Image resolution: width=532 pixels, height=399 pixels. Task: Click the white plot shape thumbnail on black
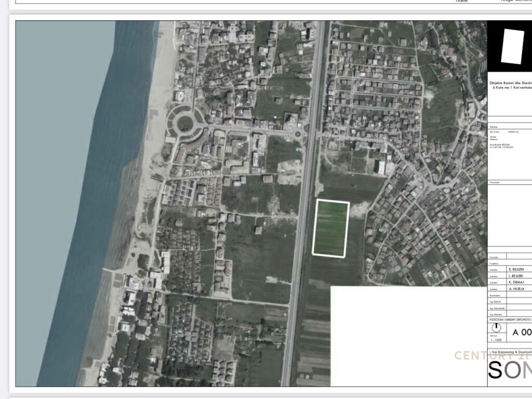click(x=512, y=46)
